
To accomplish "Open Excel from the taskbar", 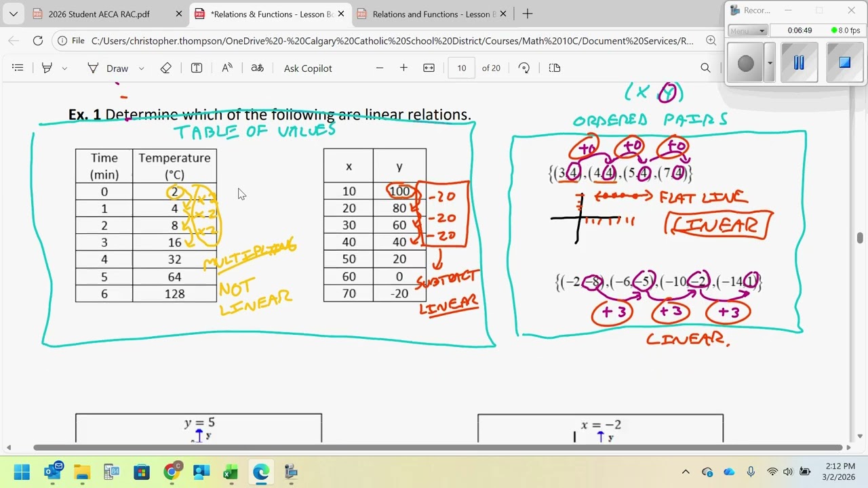I will pos(231,472).
